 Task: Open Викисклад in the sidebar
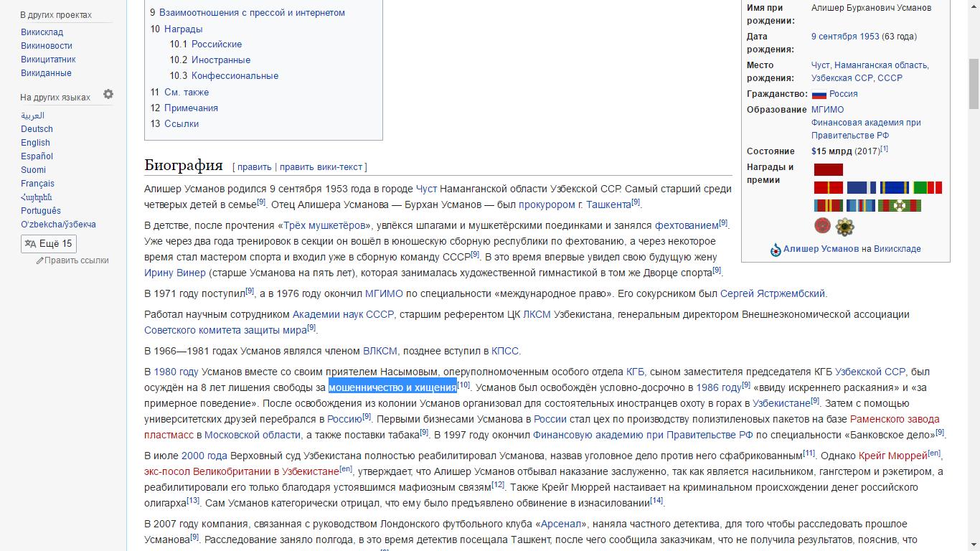(42, 32)
